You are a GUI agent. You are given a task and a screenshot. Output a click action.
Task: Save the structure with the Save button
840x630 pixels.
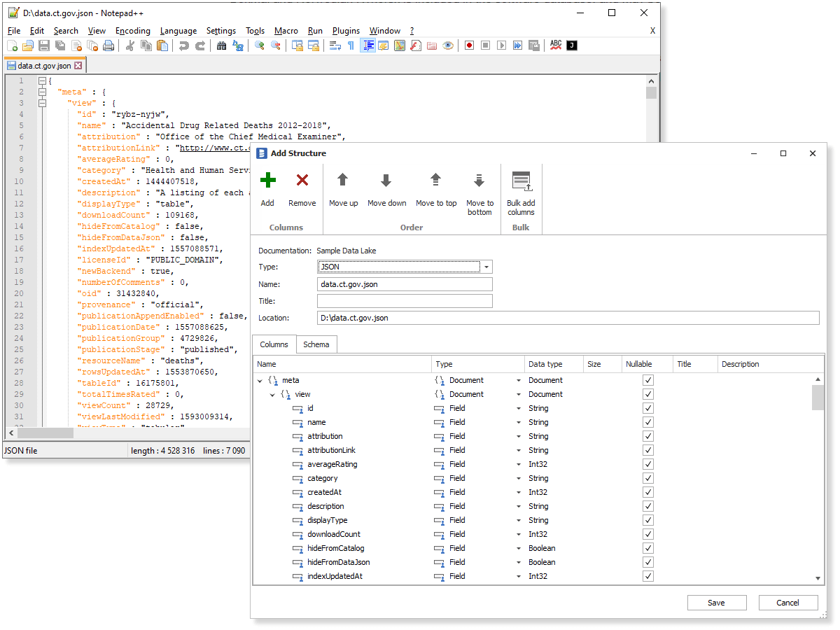coord(717,603)
